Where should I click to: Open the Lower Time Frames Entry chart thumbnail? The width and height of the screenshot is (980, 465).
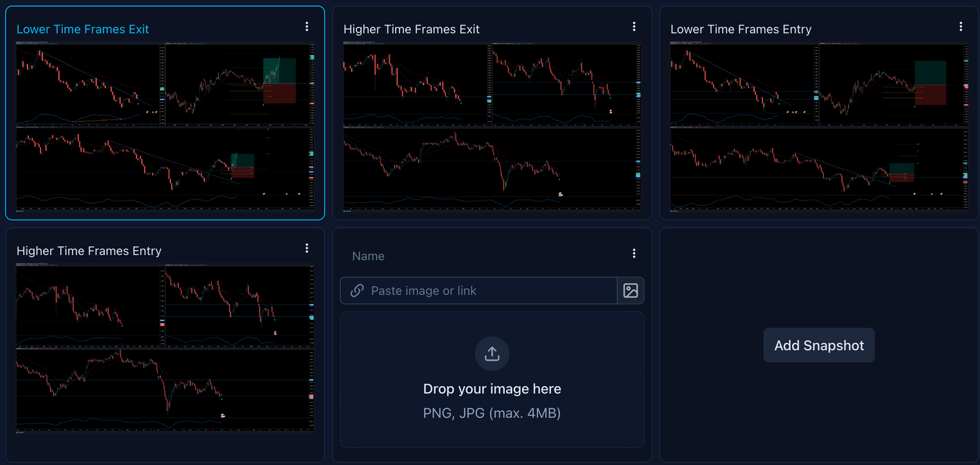[819, 127]
